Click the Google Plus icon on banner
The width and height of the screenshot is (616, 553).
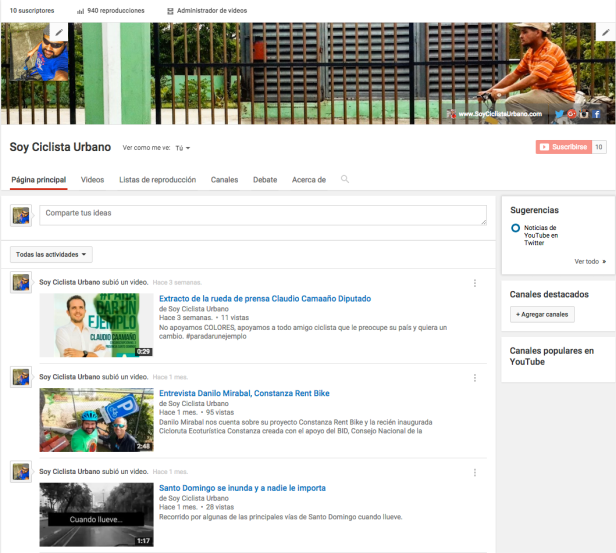click(x=571, y=114)
